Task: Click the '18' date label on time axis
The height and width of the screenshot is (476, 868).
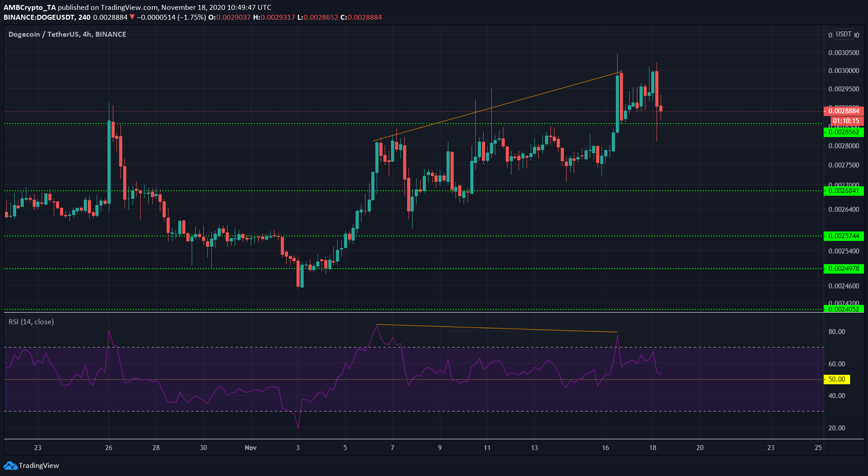Action: click(x=653, y=448)
